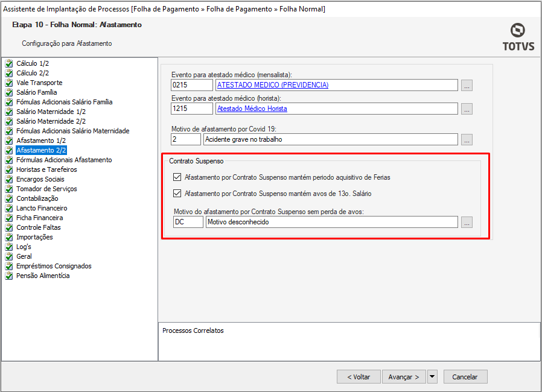Viewport: 542px width, 392px height.
Task: Uncheck Contrato Suspenso mantém avos de 13o. Salário
Action: tap(177, 194)
